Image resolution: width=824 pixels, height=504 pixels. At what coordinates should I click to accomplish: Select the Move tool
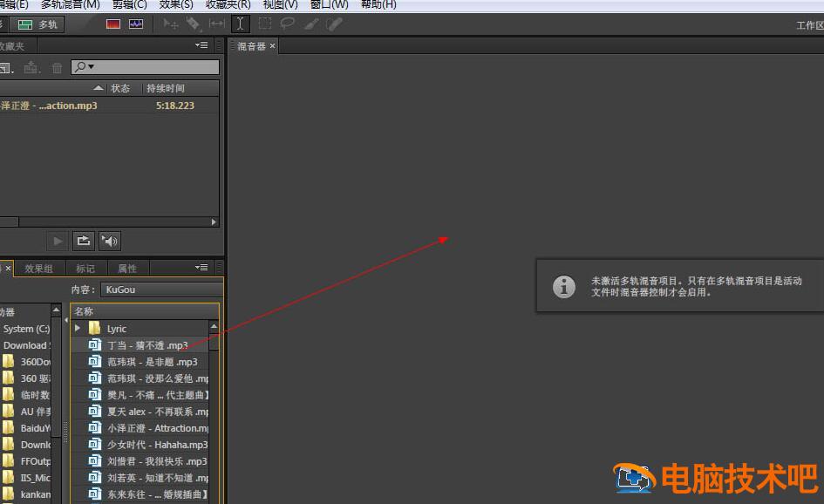coord(171,24)
